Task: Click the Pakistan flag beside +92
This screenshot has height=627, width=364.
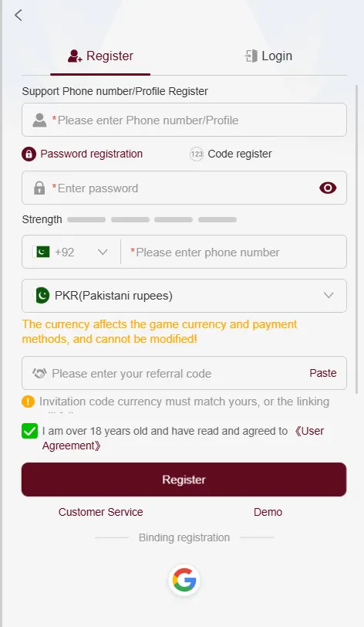Action: pyautogui.click(x=42, y=252)
